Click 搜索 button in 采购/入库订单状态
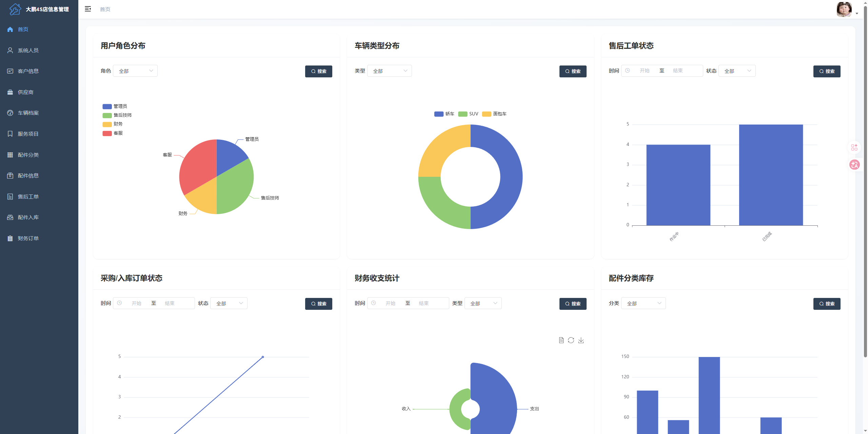This screenshot has width=868, height=434. [x=318, y=304]
